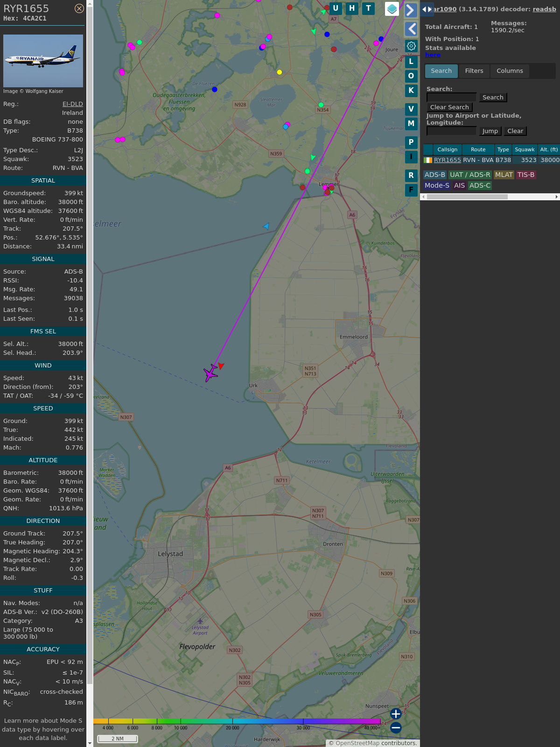Image resolution: width=560 pixels, height=747 pixels.
Task: Close the RYR1655 aircraft info panel
Action: [79, 8]
